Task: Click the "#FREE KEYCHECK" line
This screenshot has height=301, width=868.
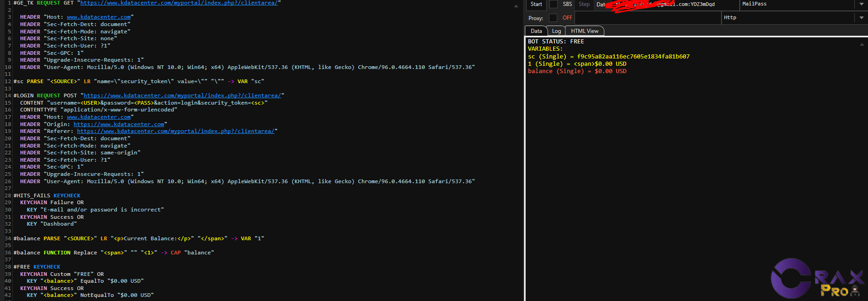Action: tap(37, 267)
